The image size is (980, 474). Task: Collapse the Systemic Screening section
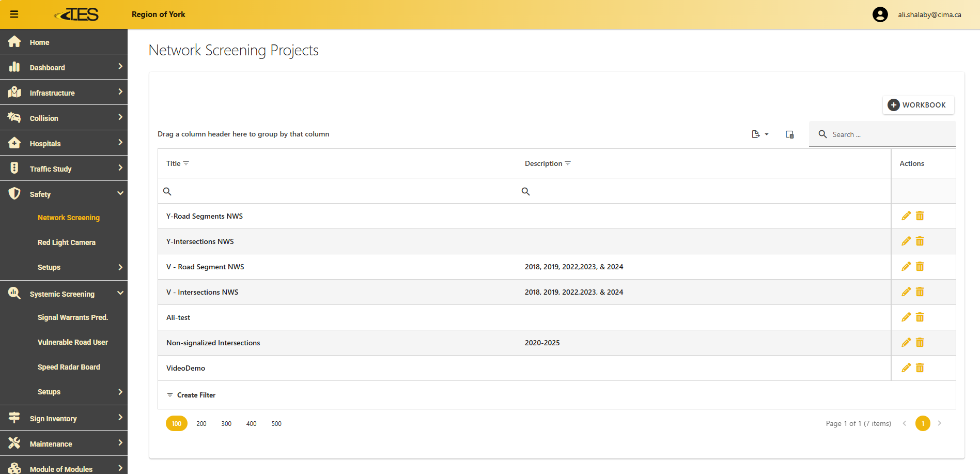click(120, 294)
